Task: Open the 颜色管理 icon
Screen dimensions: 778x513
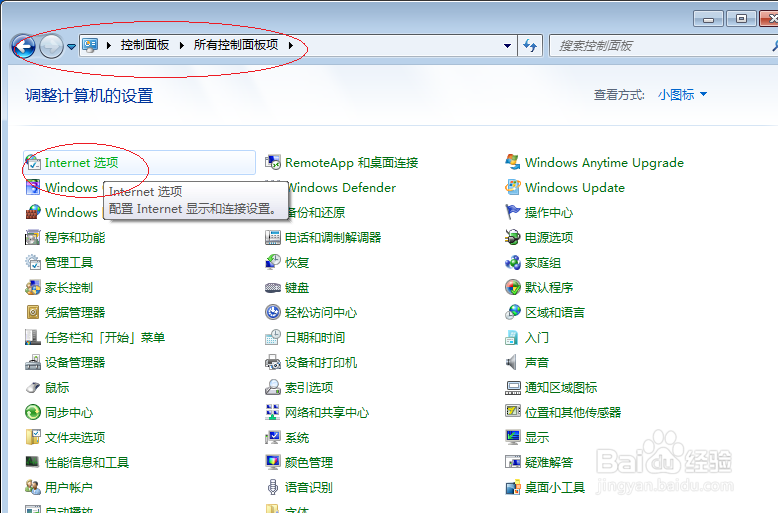Action: click(x=273, y=462)
